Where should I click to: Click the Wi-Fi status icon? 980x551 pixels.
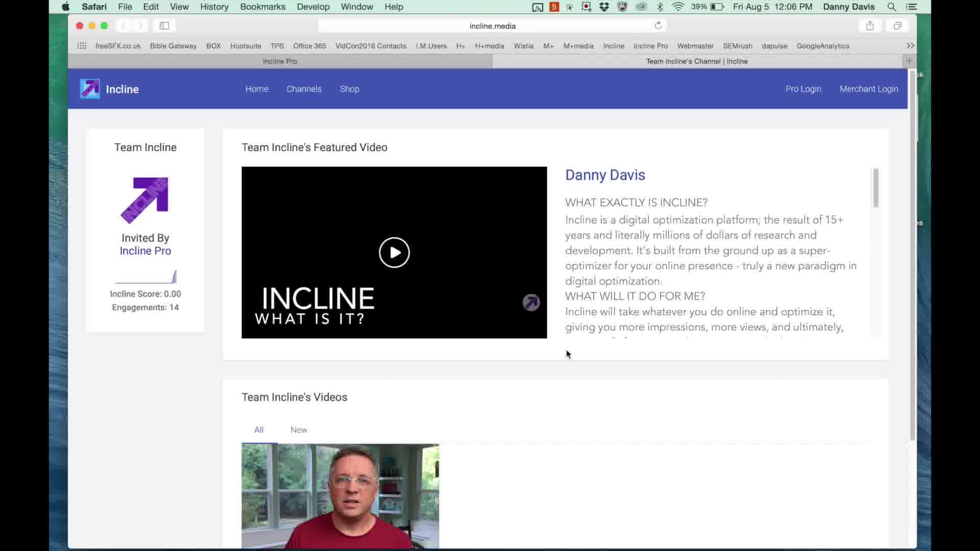(678, 7)
